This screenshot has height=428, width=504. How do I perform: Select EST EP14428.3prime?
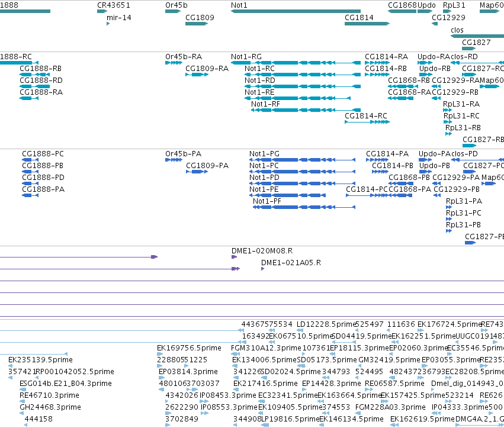pos(304,390)
